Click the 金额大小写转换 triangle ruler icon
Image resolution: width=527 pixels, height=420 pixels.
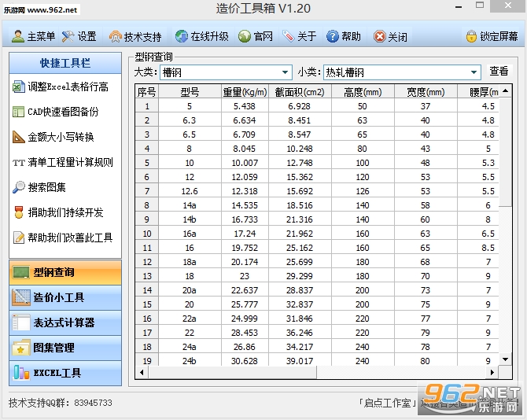[x=19, y=137]
